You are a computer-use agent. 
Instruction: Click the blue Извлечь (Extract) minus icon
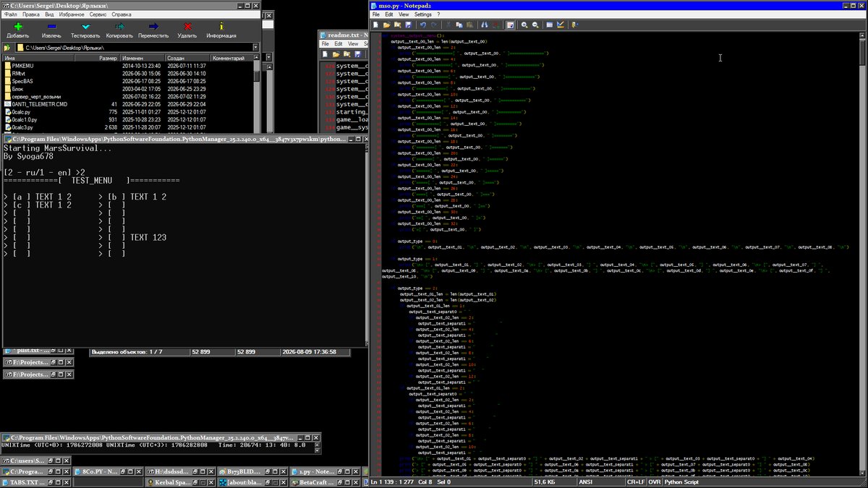pos(51,26)
